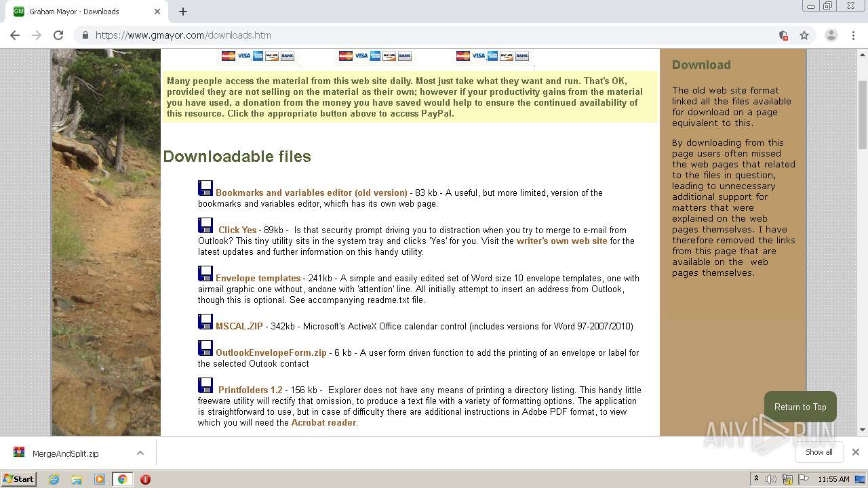Open the Windows Start menu
This screenshot has width=868, height=488.
point(19,479)
